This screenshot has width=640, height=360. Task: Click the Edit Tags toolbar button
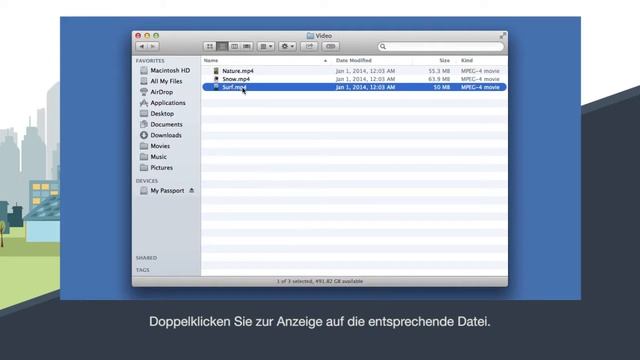coord(331,47)
